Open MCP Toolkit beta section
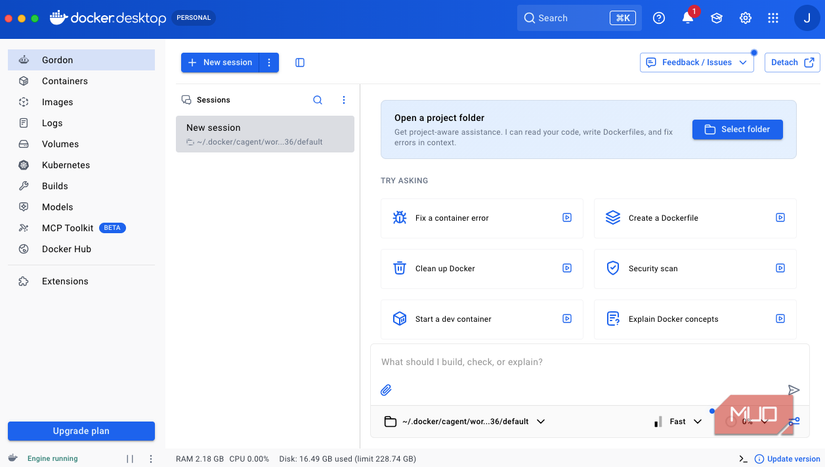 click(x=81, y=228)
